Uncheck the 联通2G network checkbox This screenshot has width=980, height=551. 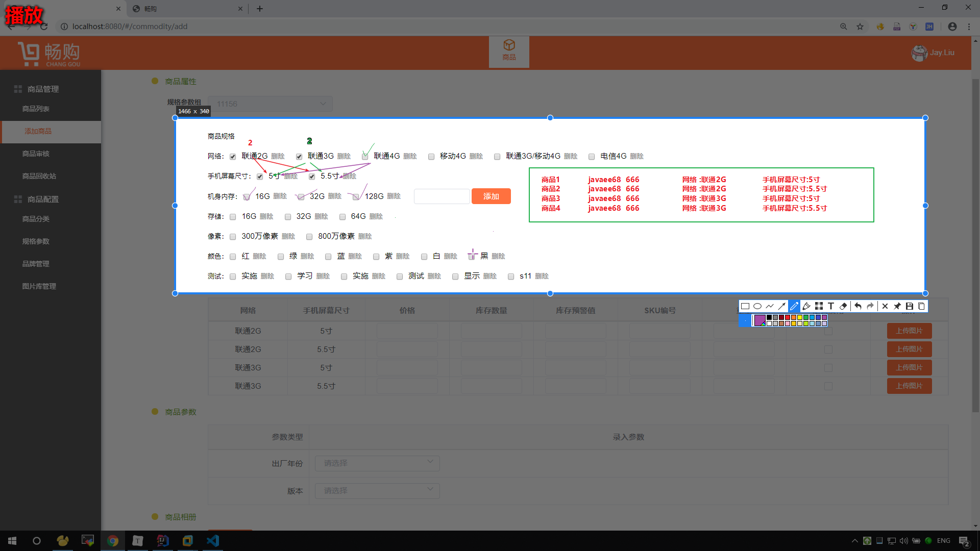tap(233, 157)
